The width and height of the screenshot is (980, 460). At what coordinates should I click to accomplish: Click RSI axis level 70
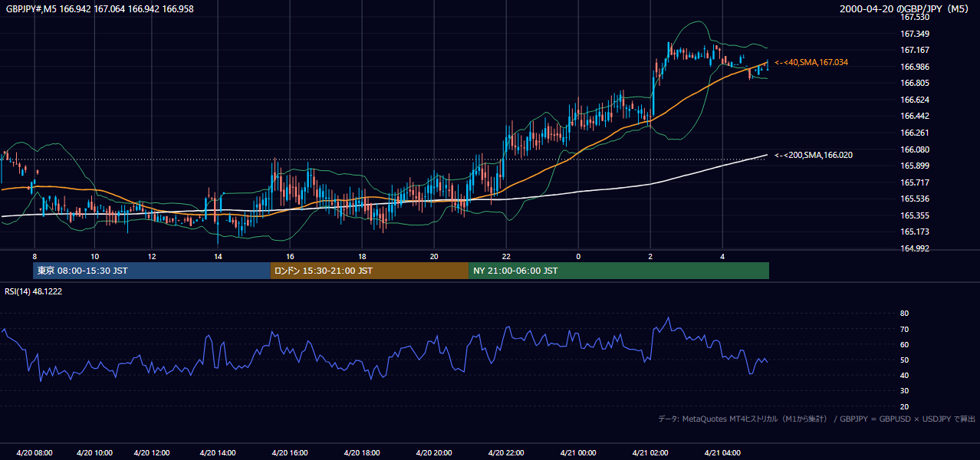904,329
